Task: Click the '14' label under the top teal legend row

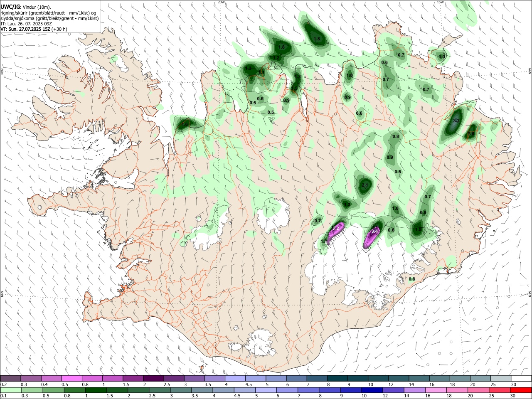Action: [x=411, y=384]
